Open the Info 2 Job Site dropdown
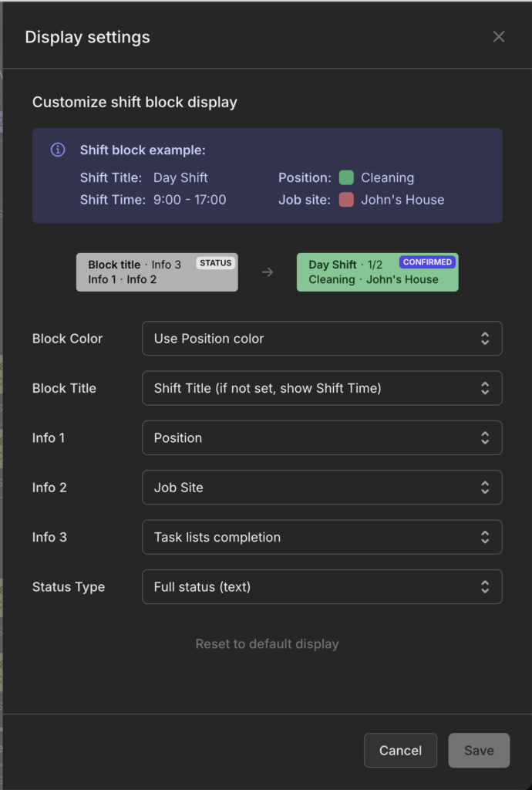 pos(322,488)
